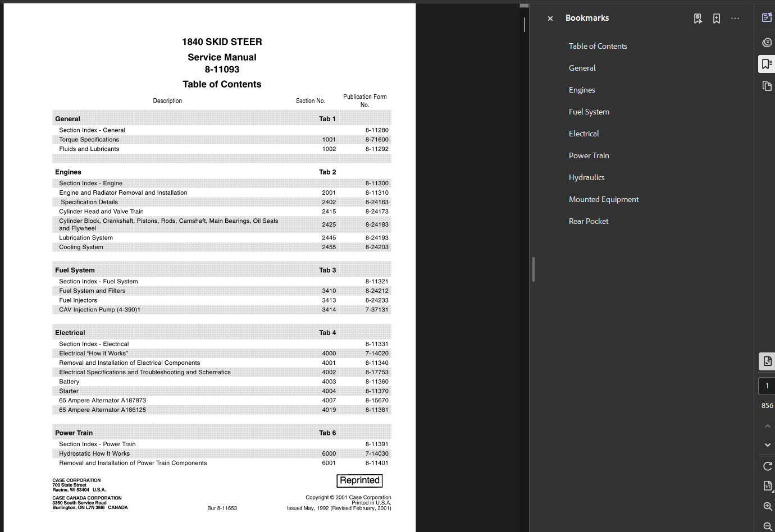Viewport: 775px width, 532px height.
Task: Click current page number field showing 1
Action: [x=767, y=386]
